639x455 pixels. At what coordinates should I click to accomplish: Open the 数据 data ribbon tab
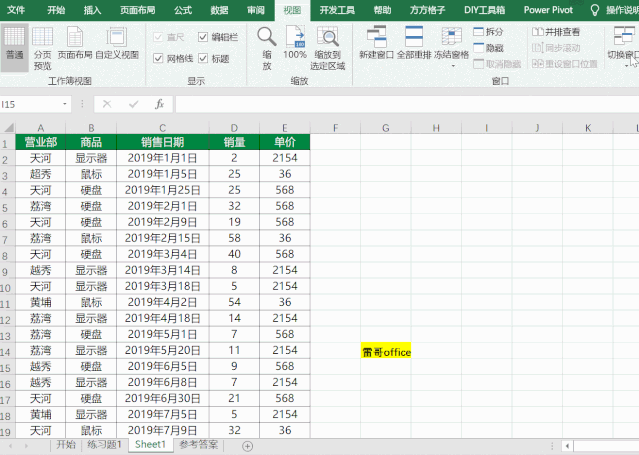219,10
